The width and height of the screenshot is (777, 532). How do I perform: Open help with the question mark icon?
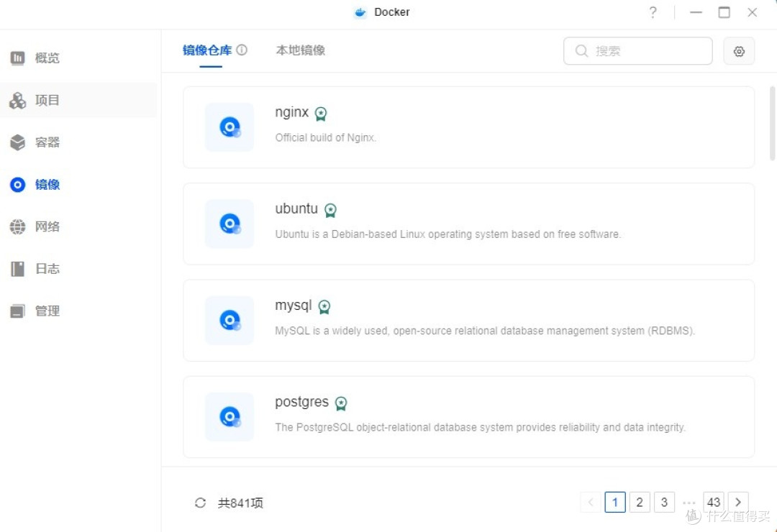tap(653, 12)
